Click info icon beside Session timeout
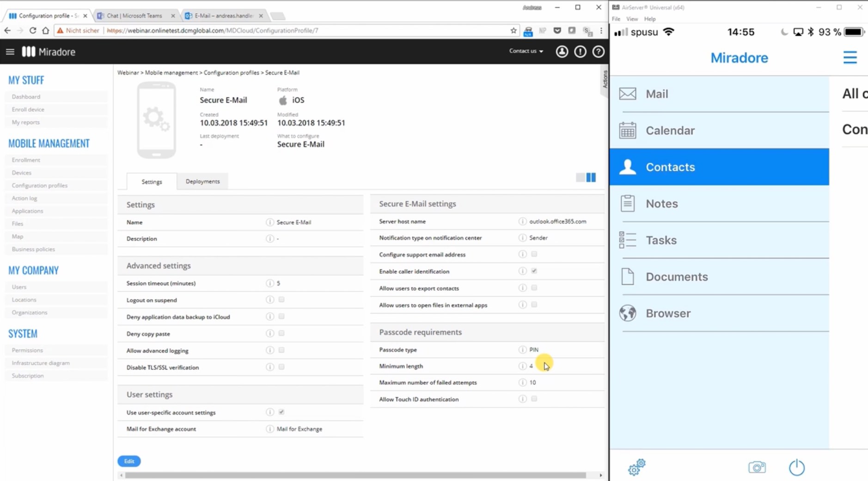This screenshot has height=481, width=868. pyautogui.click(x=269, y=283)
